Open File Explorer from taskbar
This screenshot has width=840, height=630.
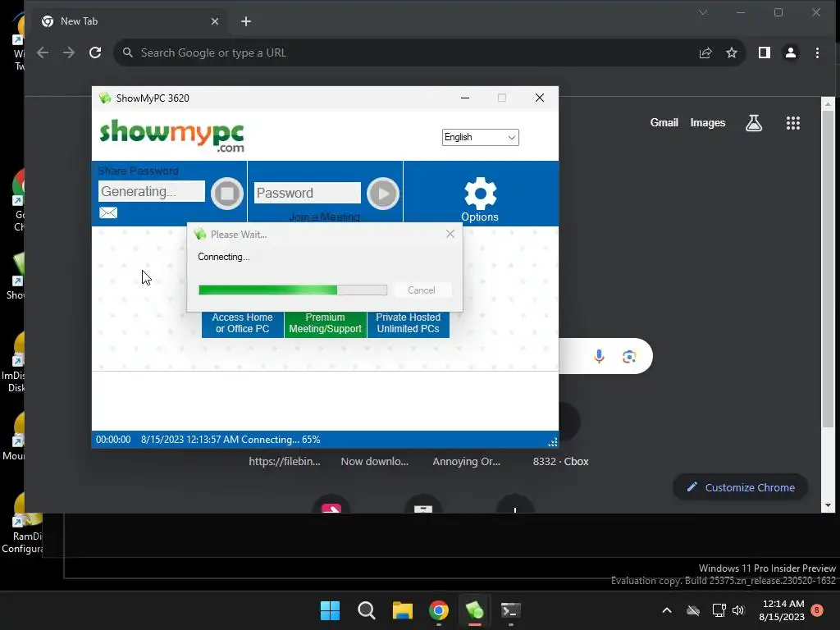pyautogui.click(x=402, y=610)
